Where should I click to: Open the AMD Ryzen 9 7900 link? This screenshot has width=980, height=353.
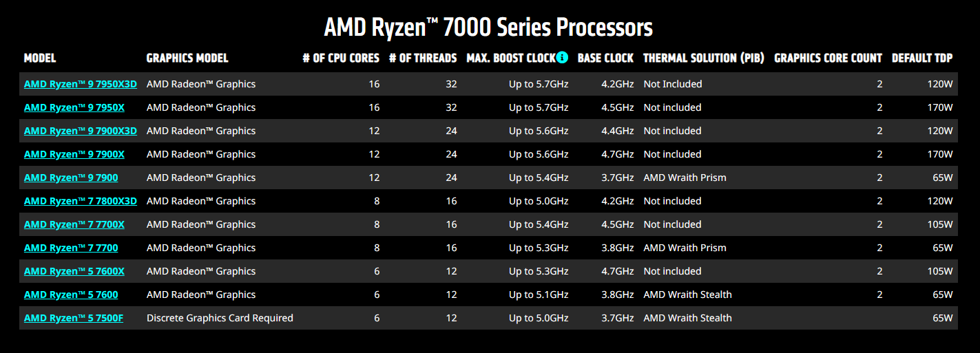[x=71, y=178]
